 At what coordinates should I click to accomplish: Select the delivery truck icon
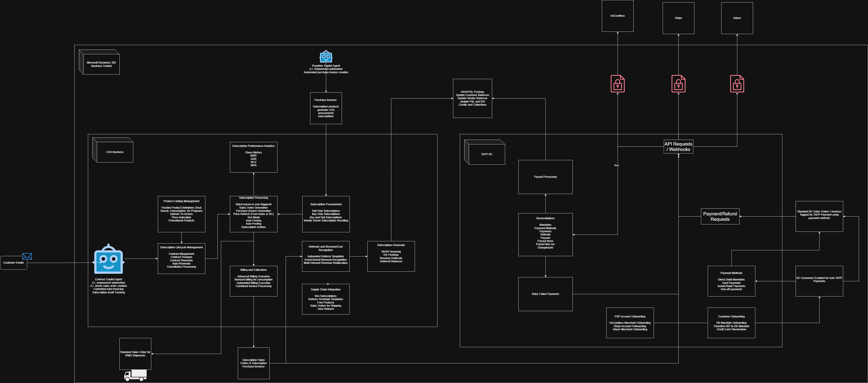coord(135,375)
